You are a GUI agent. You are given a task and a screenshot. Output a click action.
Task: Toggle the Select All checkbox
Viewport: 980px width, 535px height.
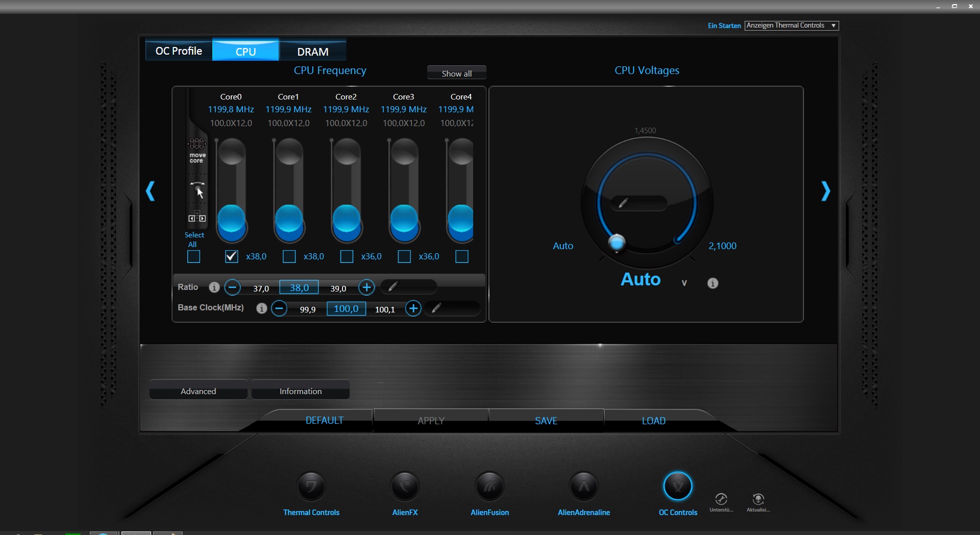(193, 256)
